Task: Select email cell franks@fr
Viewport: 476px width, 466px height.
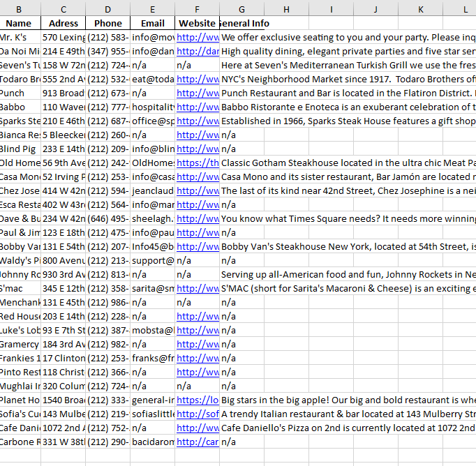Action: coord(152,359)
